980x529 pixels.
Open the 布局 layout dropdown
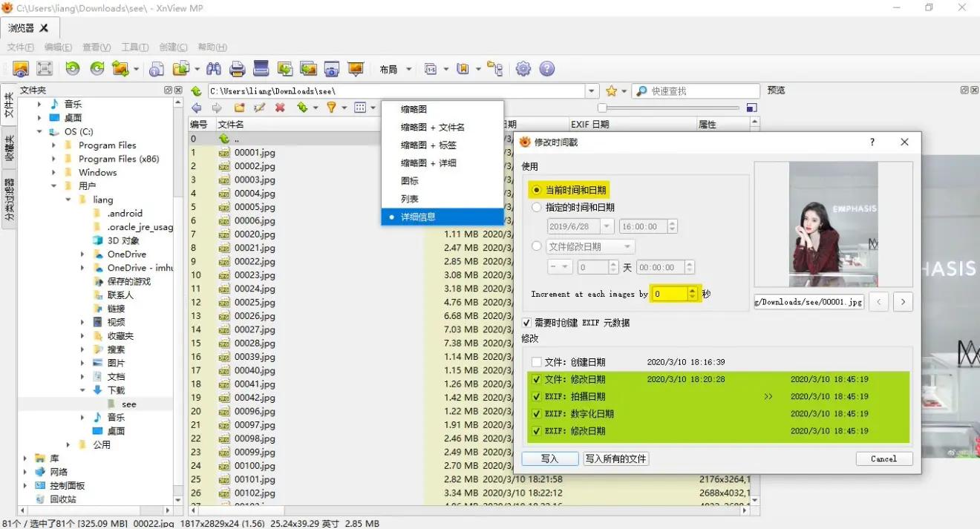coord(394,68)
